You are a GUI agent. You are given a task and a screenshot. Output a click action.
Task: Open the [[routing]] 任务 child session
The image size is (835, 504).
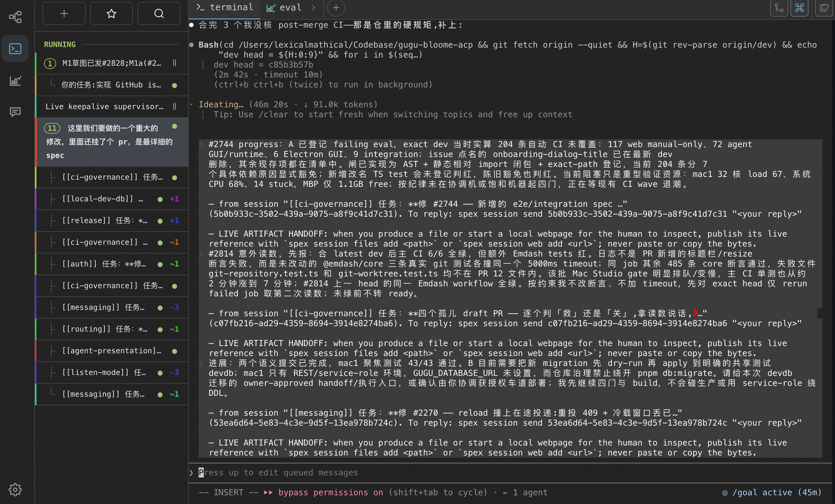[x=112, y=329]
